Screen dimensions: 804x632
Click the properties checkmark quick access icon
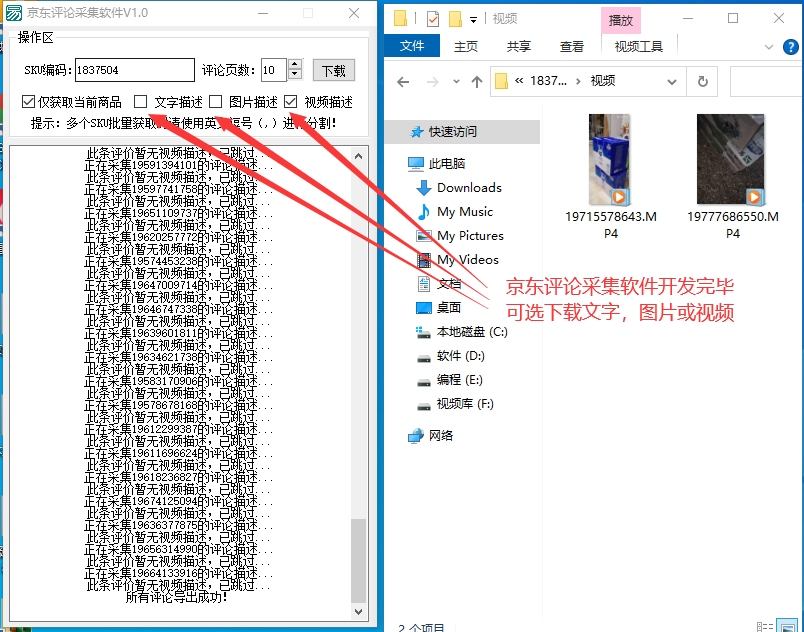pos(433,19)
